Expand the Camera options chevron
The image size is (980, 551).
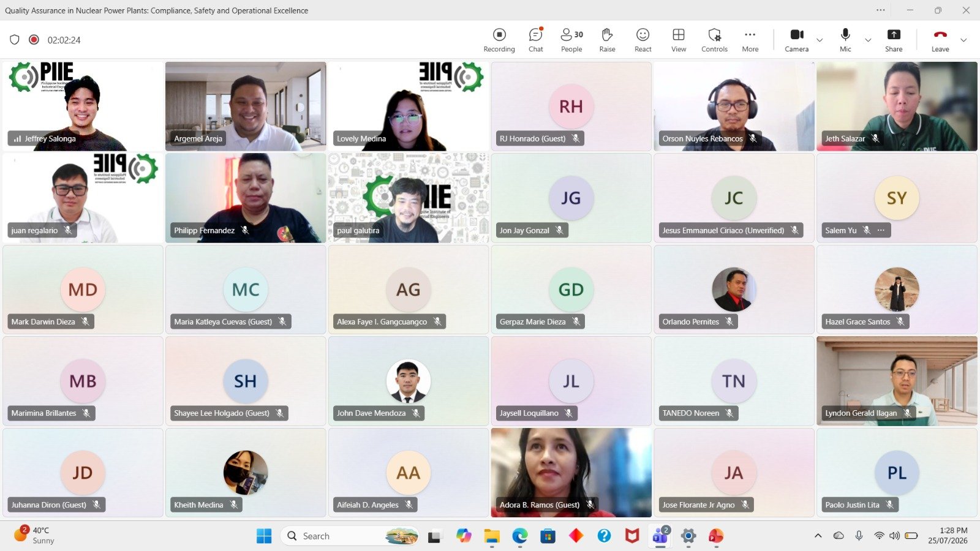[820, 40]
